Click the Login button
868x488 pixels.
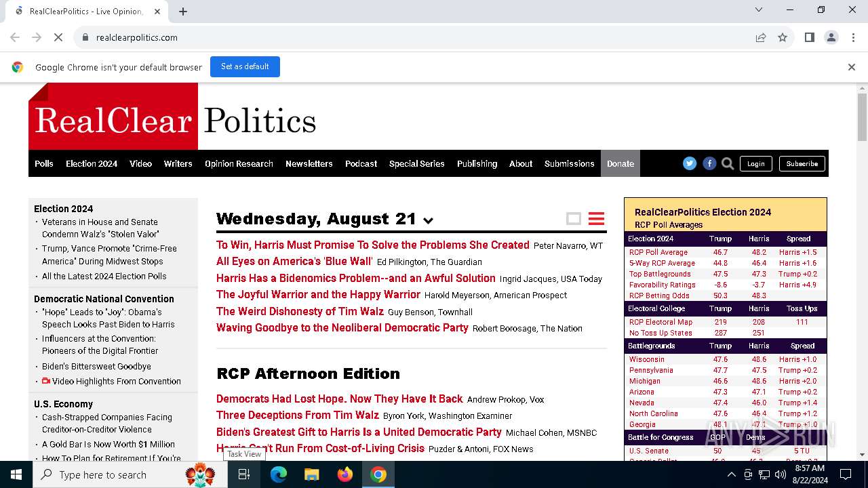[755, 163]
